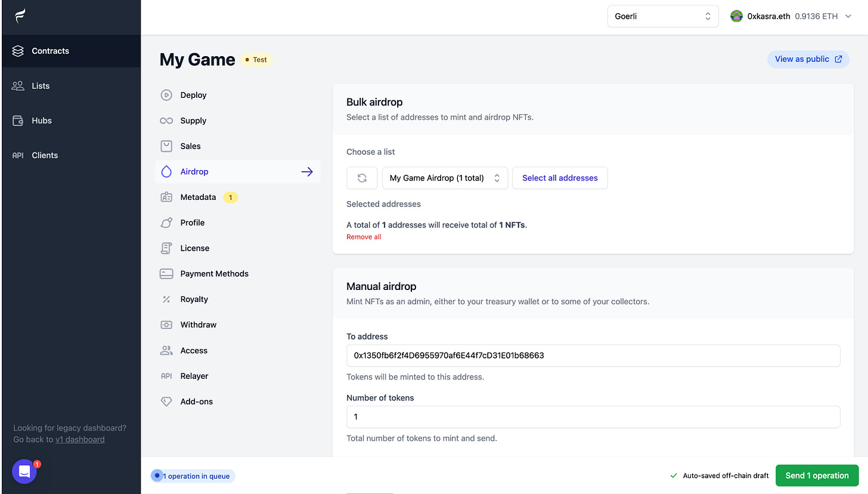Click the Auto-saved off-chain draft status
Screen dimensions: 868x494
coord(720,476)
